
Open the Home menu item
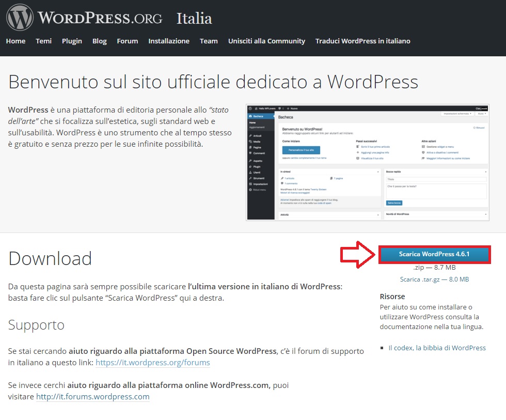pyautogui.click(x=15, y=41)
